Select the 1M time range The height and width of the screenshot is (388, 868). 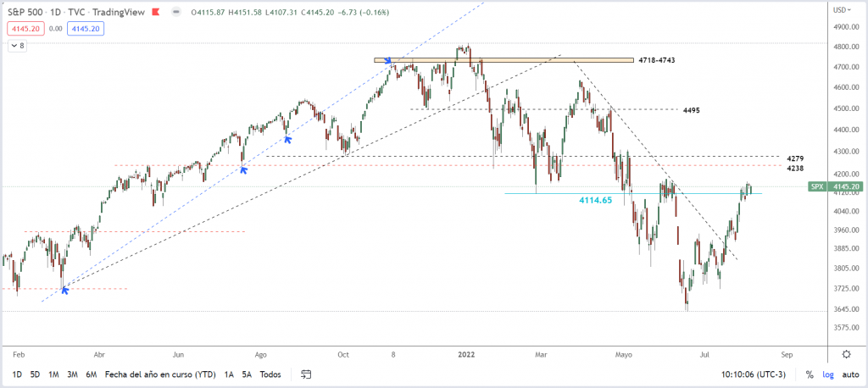click(53, 374)
